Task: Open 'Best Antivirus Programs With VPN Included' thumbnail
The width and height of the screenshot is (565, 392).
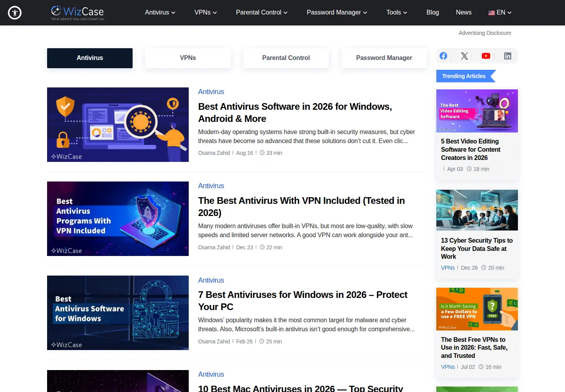Action: [118, 219]
